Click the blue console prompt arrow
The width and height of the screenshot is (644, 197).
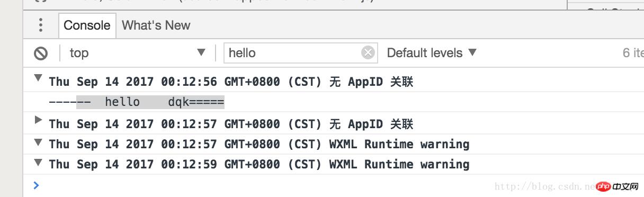coord(36,185)
